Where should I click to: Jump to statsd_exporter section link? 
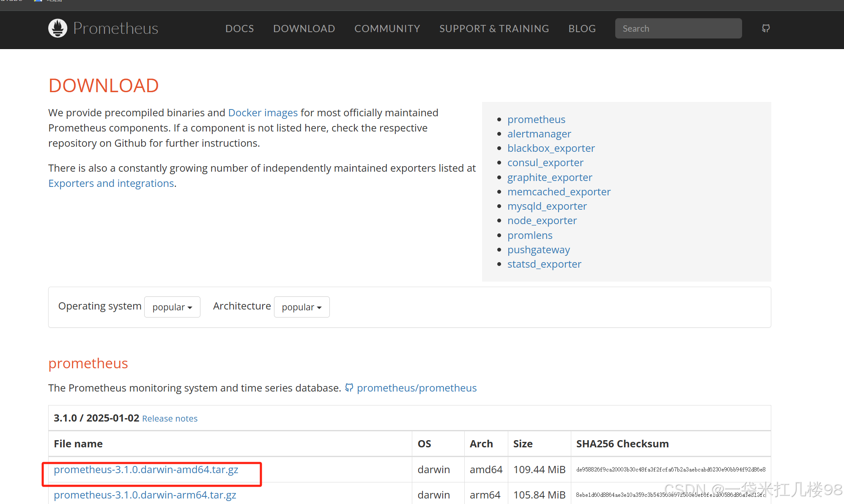pyautogui.click(x=544, y=264)
